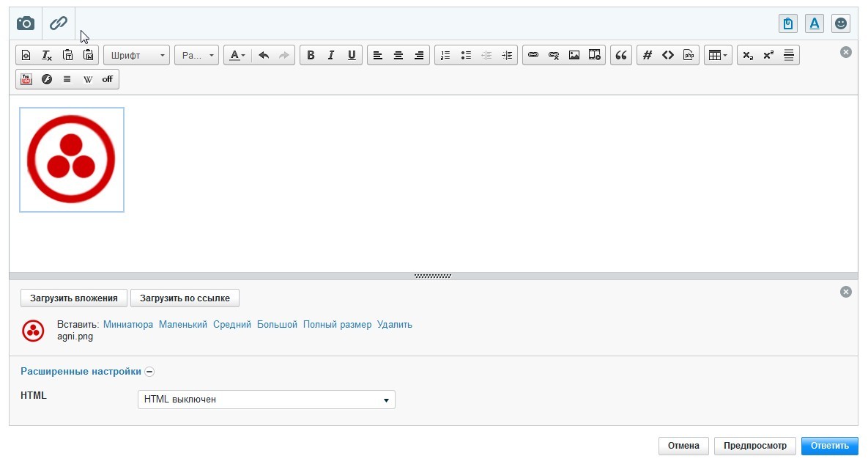
Task: Click the Загрузить вложения button
Action: 73,298
